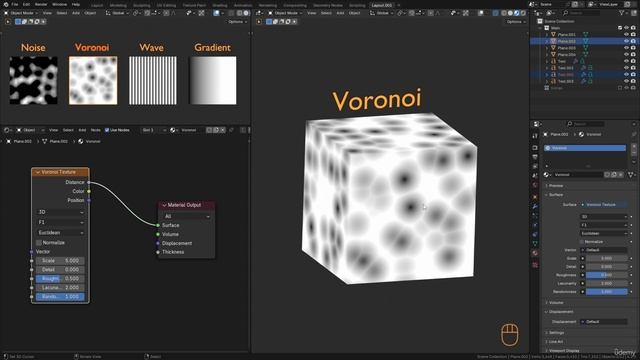Select the Select Box tool in right viewport
Image resolution: width=640 pixels, height=360 pixels.
[x=269, y=22]
